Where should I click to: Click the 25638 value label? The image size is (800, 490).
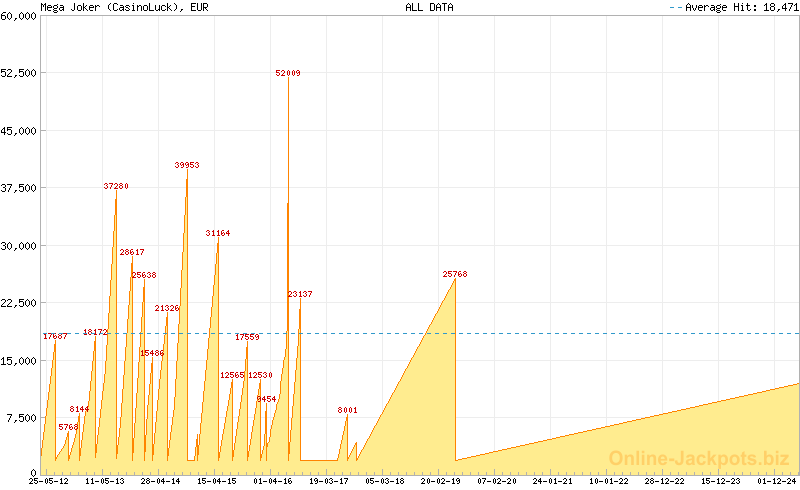(x=144, y=275)
